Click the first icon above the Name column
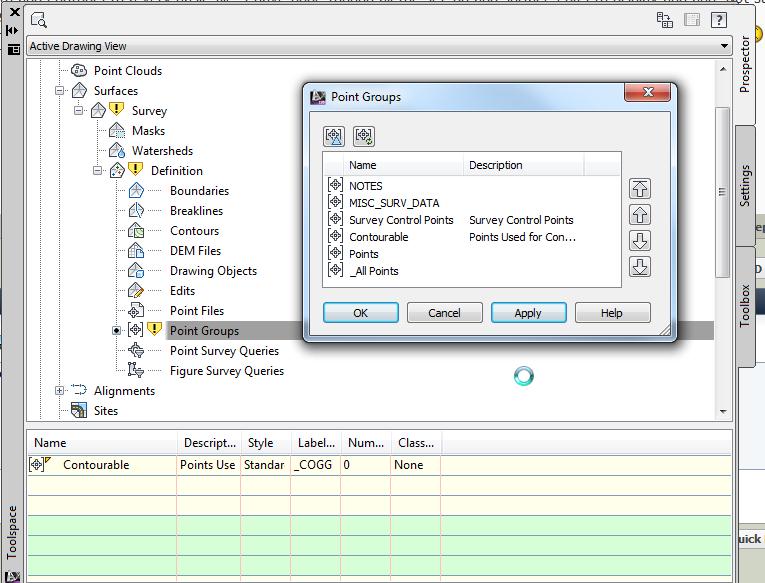765x583 pixels. [335, 136]
